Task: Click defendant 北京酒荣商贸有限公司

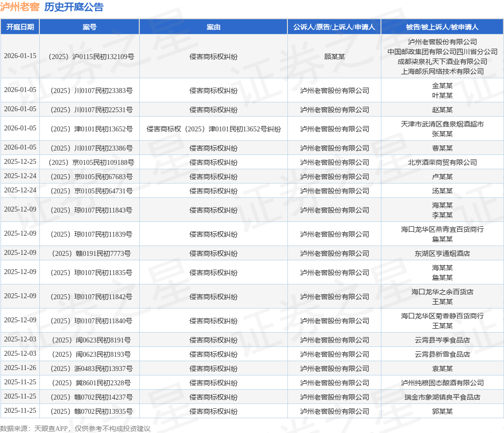Action: [x=442, y=162]
